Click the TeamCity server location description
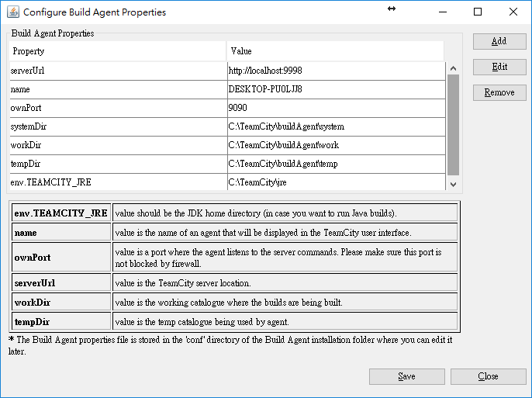532x398 pixels. click(x=183, y=283)
